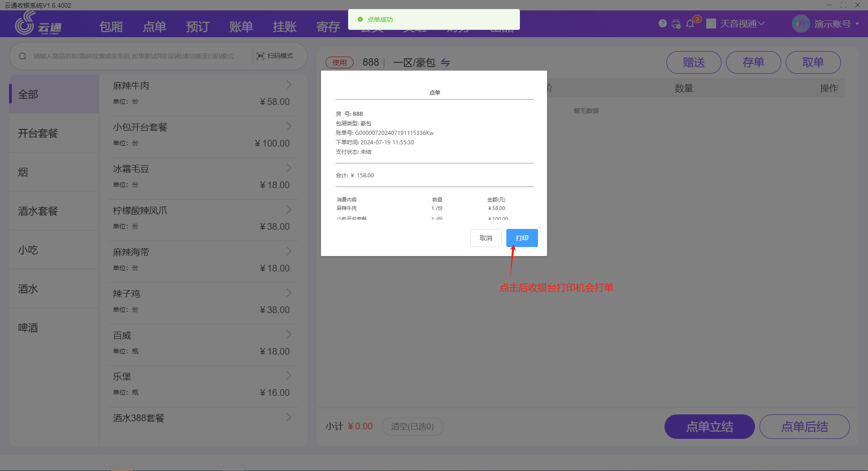This screenshot has height=471, width=868.
Task: Select the 啤酒 category
Action: tap(28, 328)
